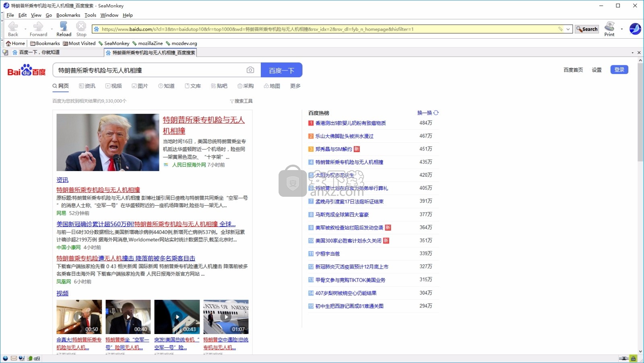
Task: Expand the 更多 more categories option
Action: click(x=295, y=86)
